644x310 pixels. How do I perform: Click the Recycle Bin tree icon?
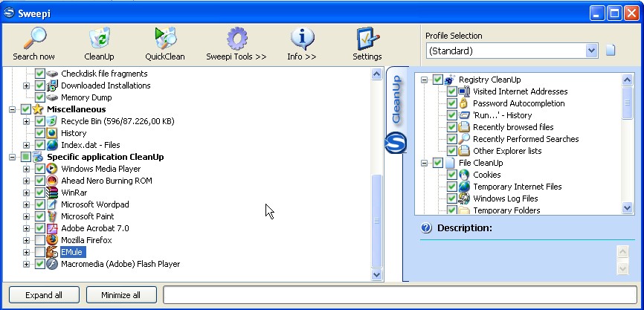coord(52,121)
